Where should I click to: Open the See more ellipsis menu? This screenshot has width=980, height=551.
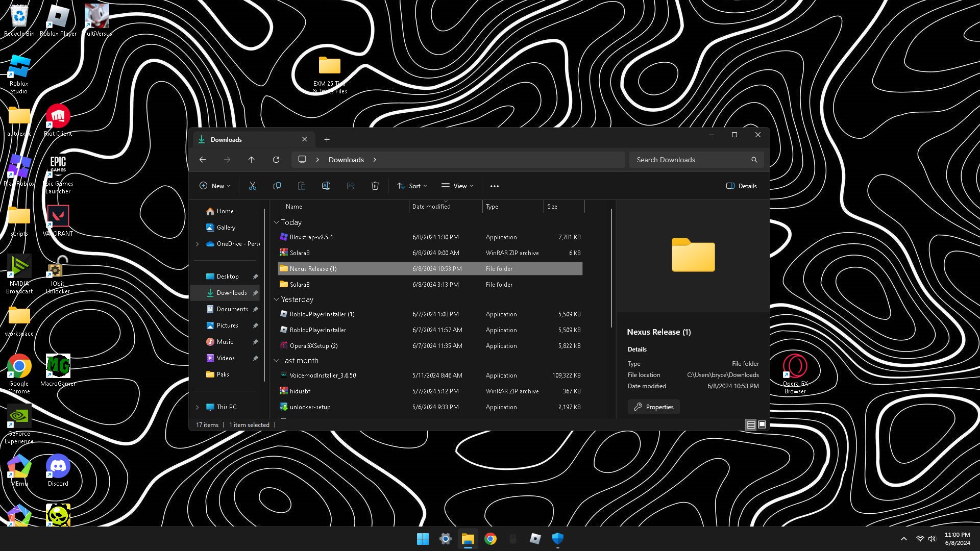[x=494, y=186]
